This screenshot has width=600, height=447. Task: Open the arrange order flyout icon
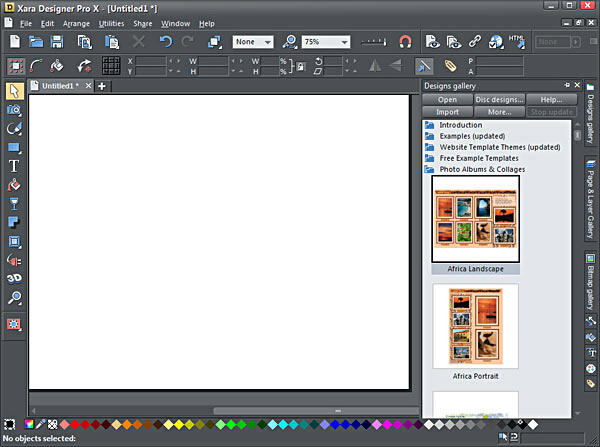[x=215, y=41]
